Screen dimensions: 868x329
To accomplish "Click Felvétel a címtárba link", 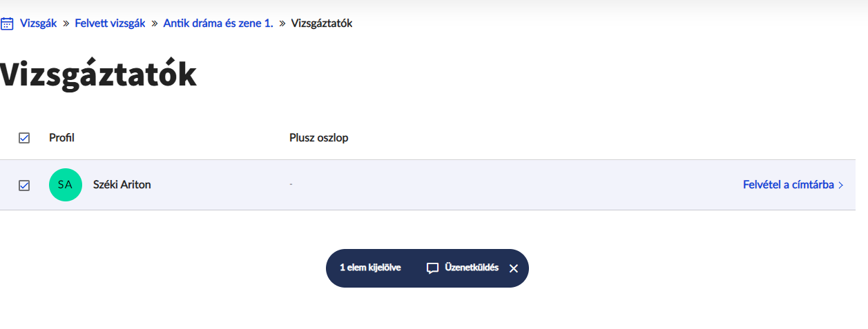I will click(x=788, y=185).
